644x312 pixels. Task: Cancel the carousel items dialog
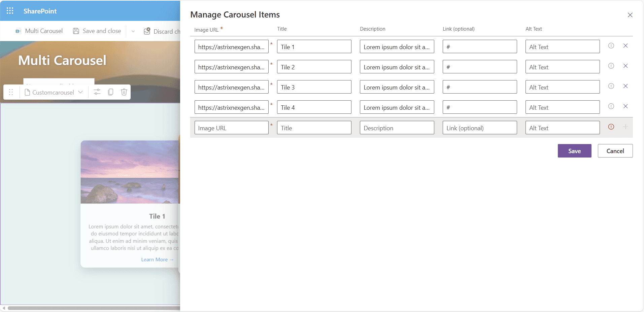(615, 151)
